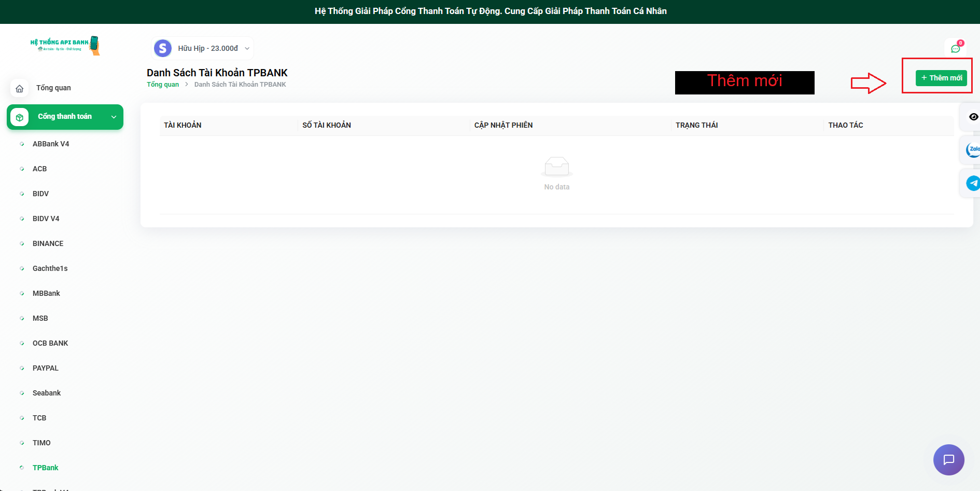Open the MBBank sidebar item

pyautogui.click(x=46, y=293)
